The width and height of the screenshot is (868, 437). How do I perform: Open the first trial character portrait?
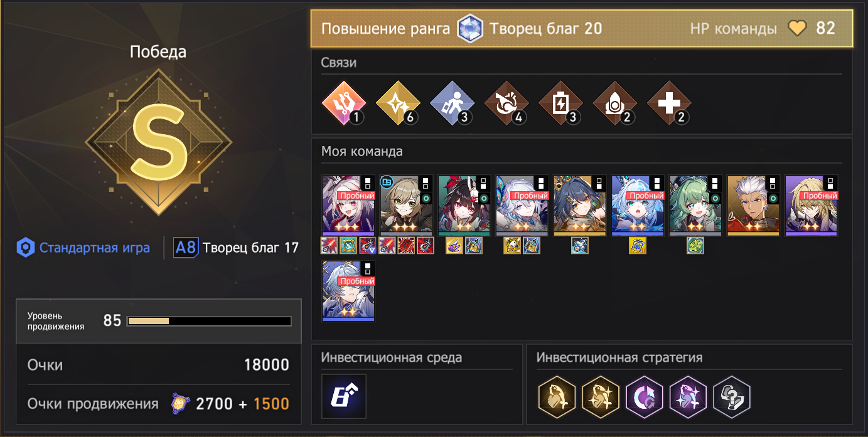pyautogui.click(x=348, y=206)
